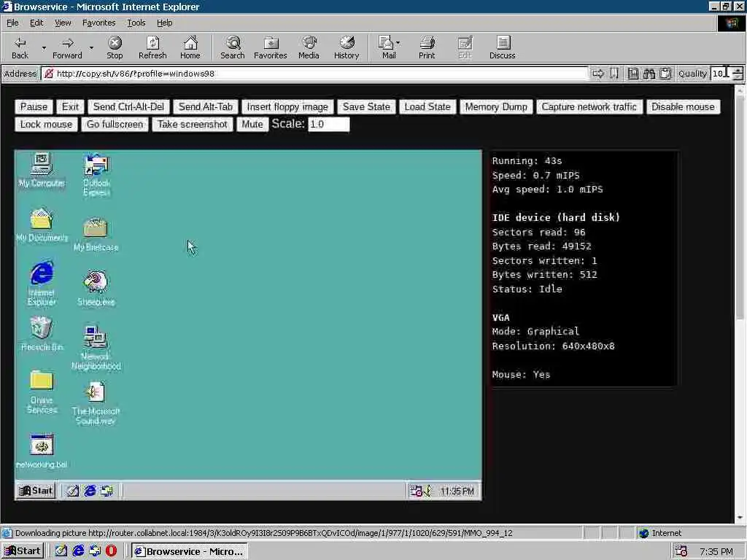The image size is (747, 560).
Task: Open the Forward history dropdown arrow
Action: click(91, 47)
